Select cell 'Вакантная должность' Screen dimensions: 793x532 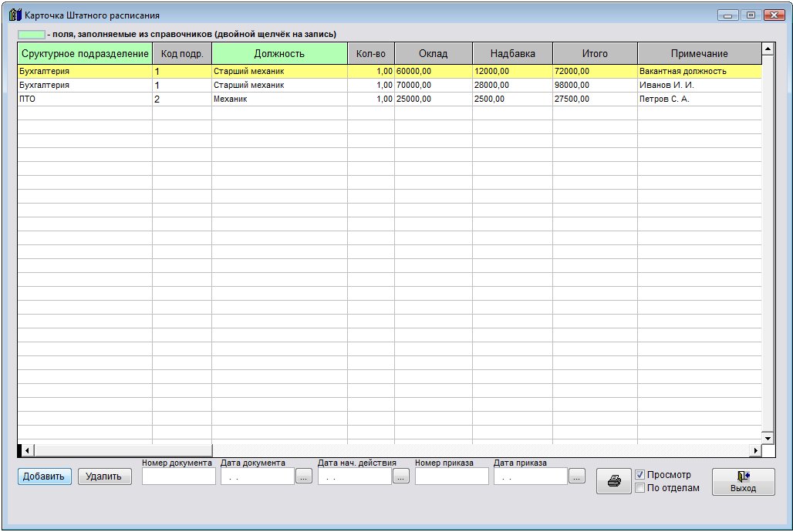(700, 71)
